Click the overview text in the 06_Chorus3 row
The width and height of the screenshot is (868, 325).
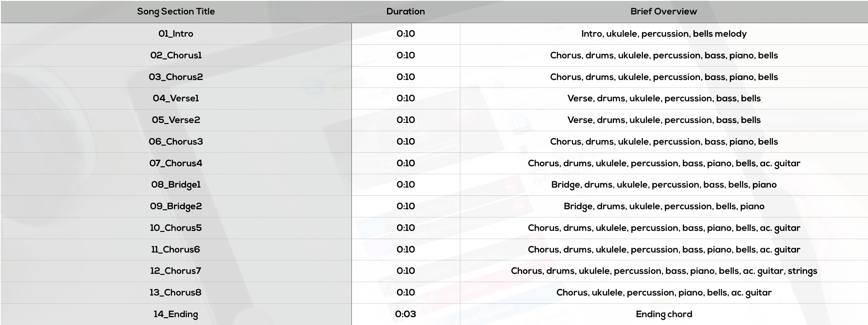[664, 141]
